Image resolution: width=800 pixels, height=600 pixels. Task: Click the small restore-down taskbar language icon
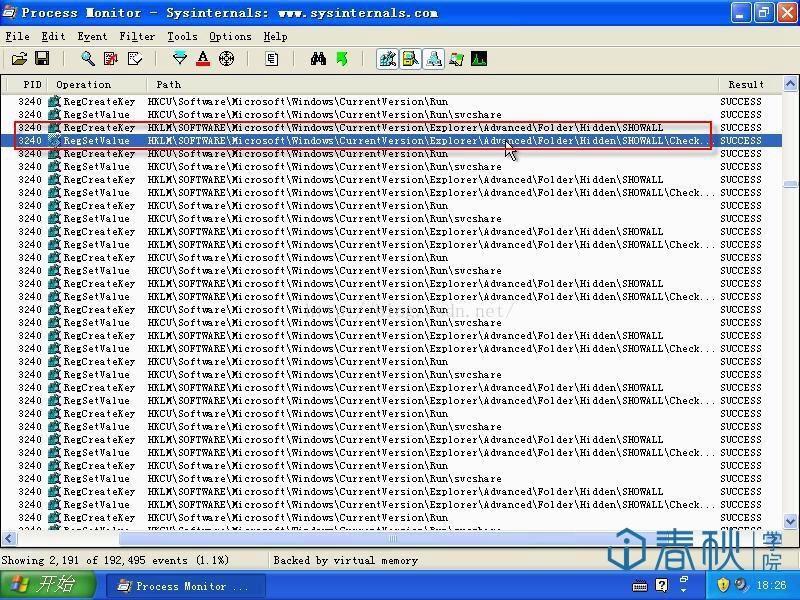tap(684, 580)
